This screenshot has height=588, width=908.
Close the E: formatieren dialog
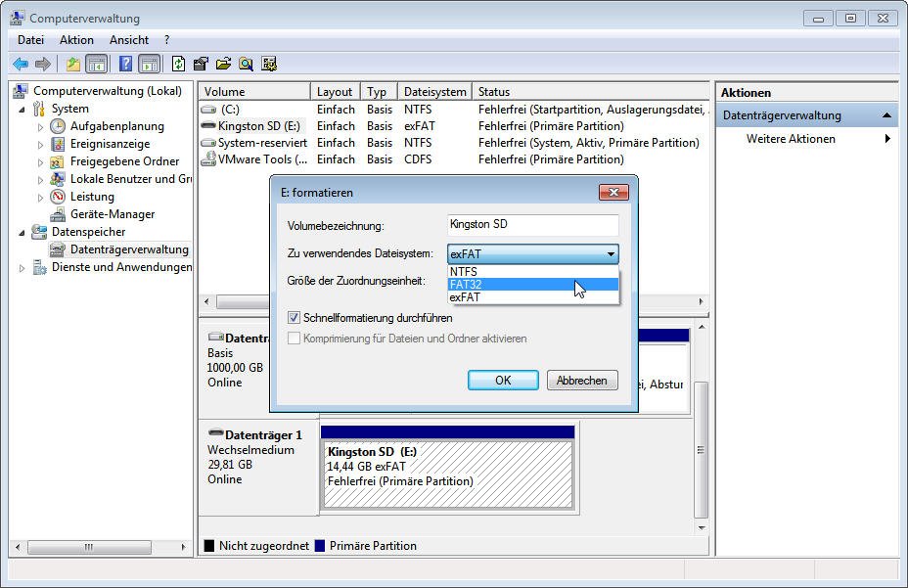613,193
